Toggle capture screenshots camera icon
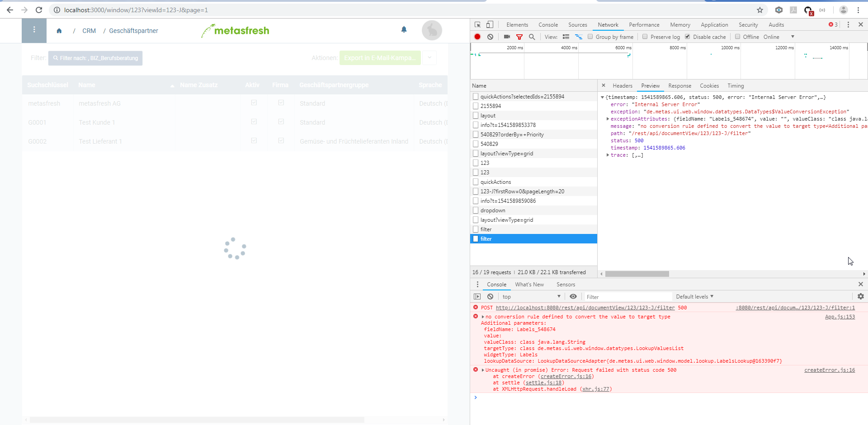This screenshot has height=425, width=868. pyautogui.click(x=507, y=37)
